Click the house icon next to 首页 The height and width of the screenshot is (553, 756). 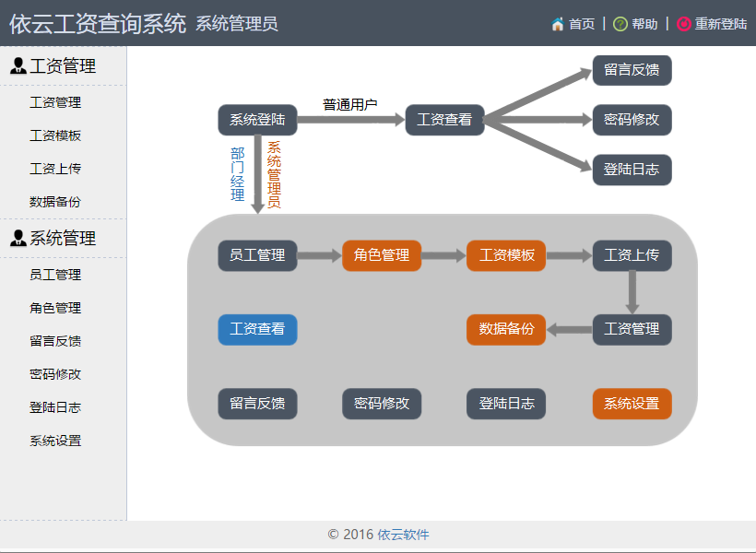click(558, 24)
